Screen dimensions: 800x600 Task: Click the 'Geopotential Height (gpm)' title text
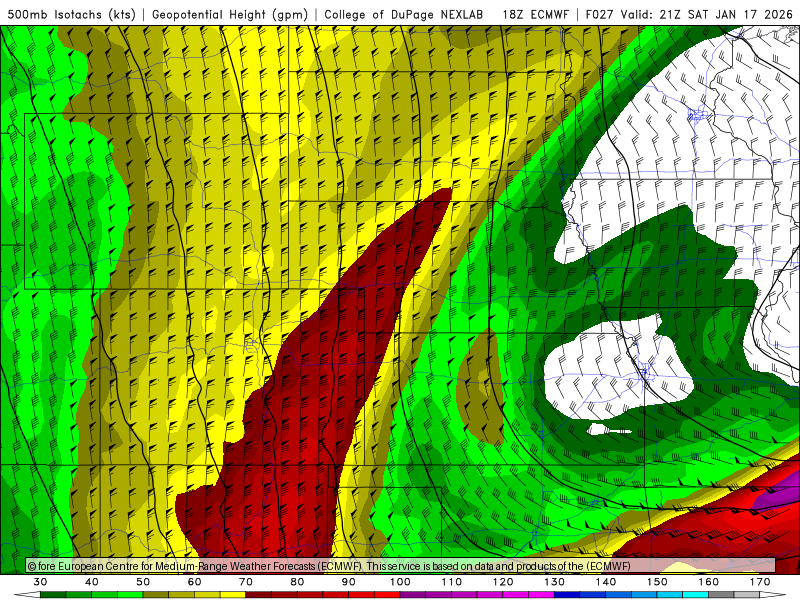click(x=230, y=15)
